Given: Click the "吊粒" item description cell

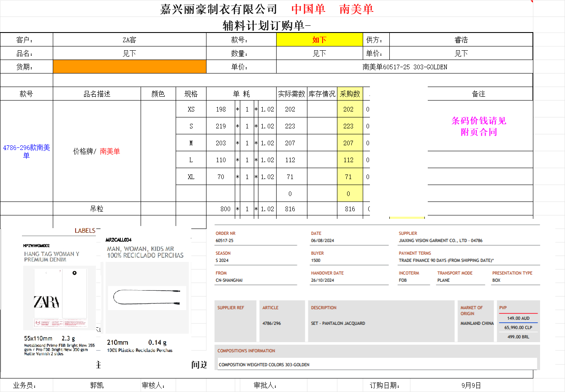Looking at the screenshot, I should point(97,209).
